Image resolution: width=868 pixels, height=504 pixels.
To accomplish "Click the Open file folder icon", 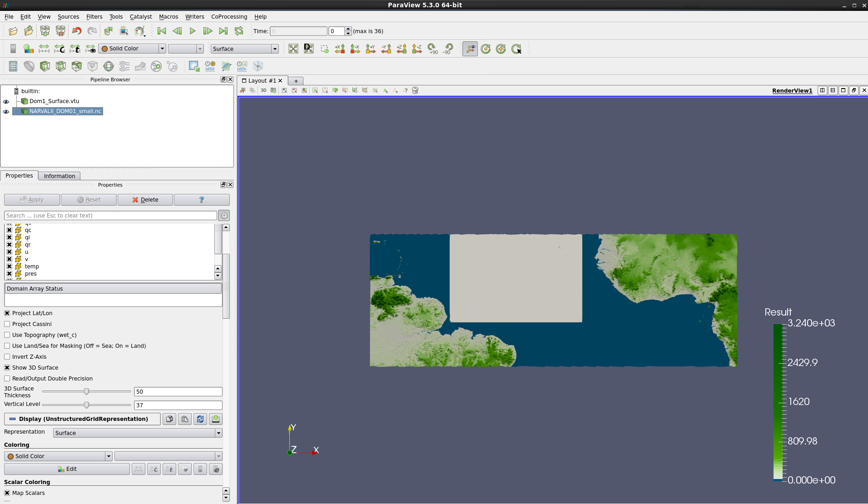I will click(x=13, y=31).
